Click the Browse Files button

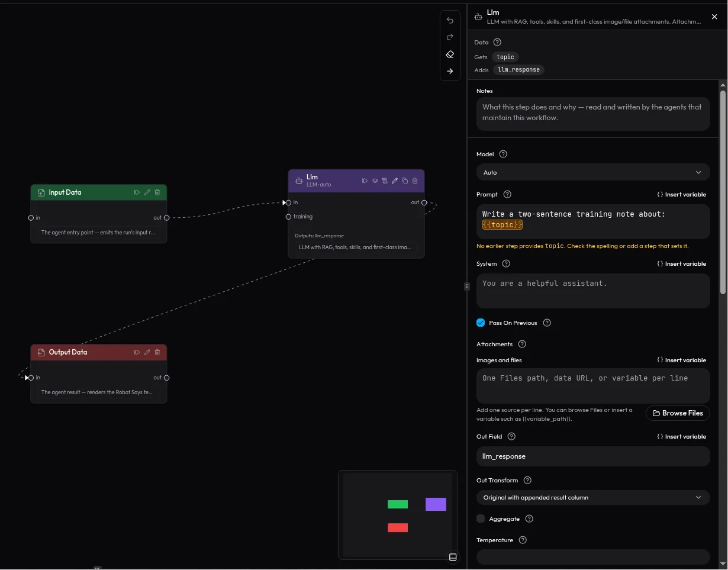pyautogui.click(x=678, y=413)
